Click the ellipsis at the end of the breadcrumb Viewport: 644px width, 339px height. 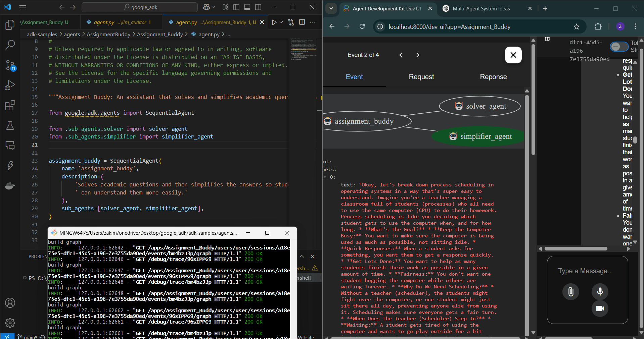(x=228, y=34)
